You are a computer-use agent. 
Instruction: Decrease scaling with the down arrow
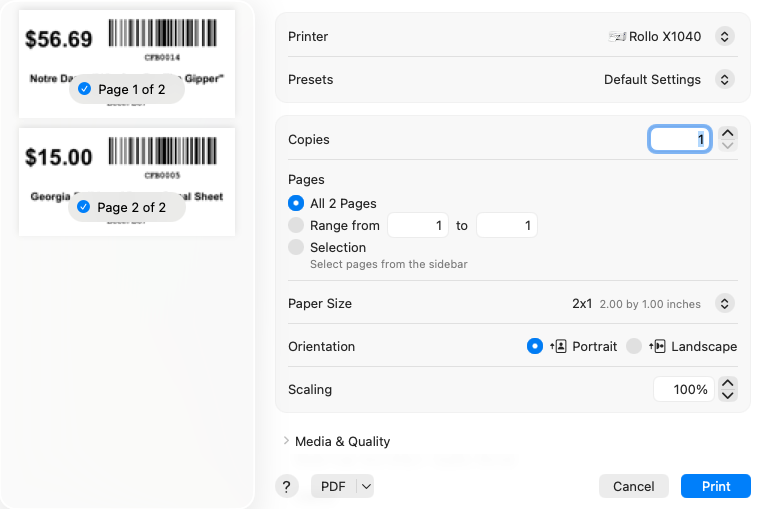(728, 395)
